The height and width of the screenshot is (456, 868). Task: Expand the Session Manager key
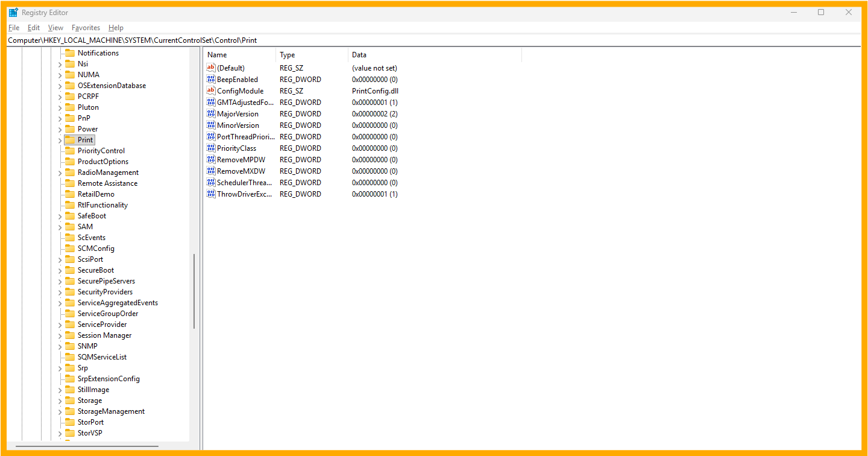60,335
